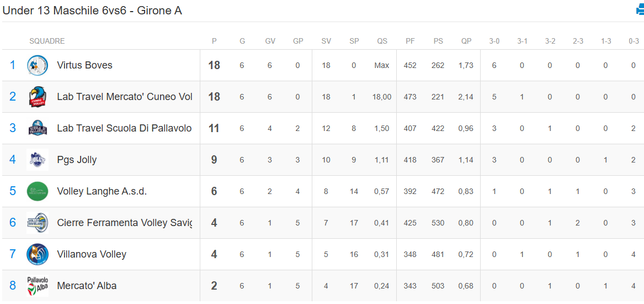Click the P points column header
Image resolution: width=644 pixels, height=304 pixels.
tap(214, 41)
